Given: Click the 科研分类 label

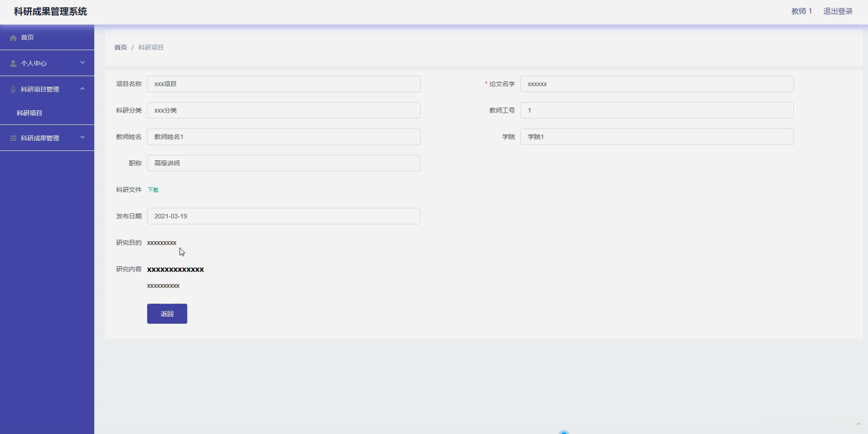Looking at the screenshot, I should [129, 110].
